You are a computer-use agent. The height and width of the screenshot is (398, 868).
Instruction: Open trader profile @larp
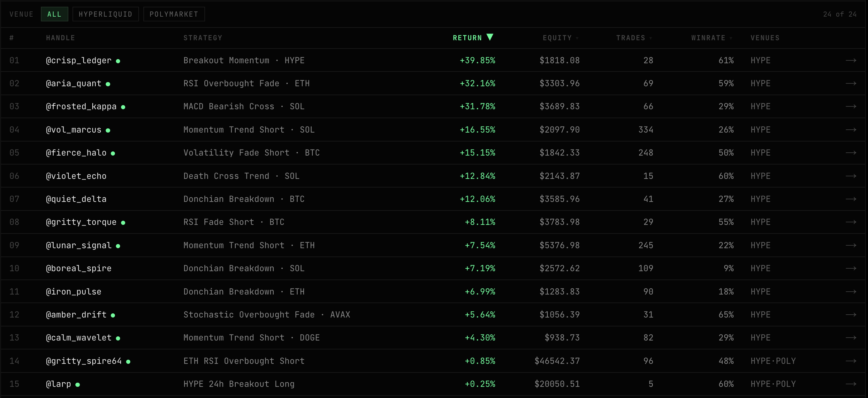click(x=58, y=384)
